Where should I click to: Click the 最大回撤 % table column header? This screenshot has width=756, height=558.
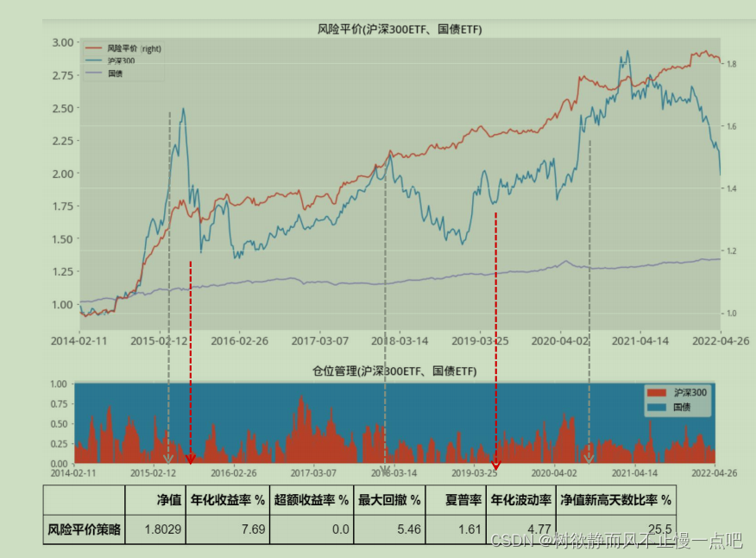click(x=389, y=500)
